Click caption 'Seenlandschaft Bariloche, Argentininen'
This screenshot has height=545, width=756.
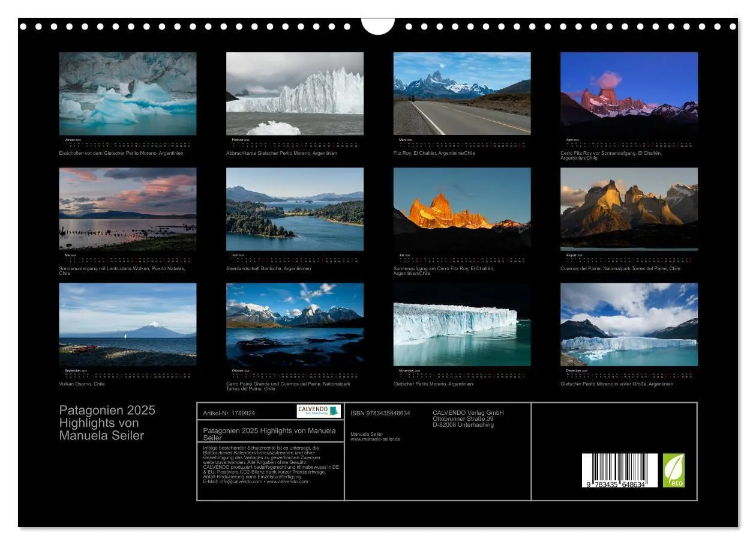pos(268,268)
